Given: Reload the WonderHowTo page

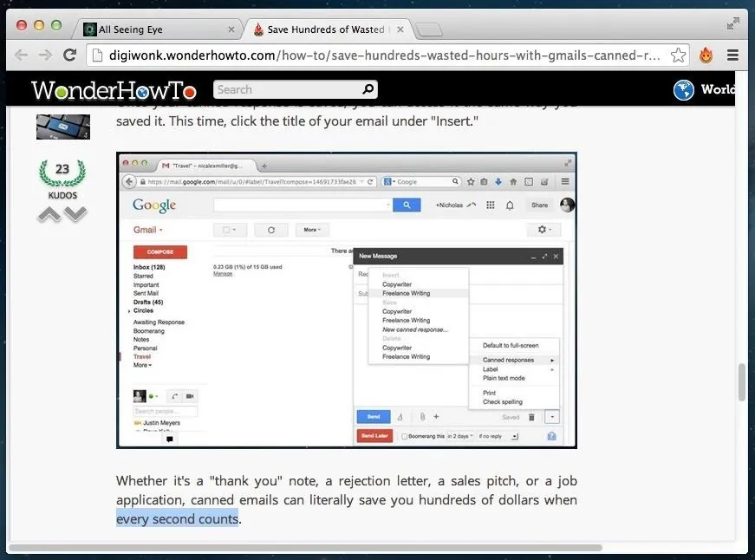Looking at the screenshot, I should tap(70, 55).
